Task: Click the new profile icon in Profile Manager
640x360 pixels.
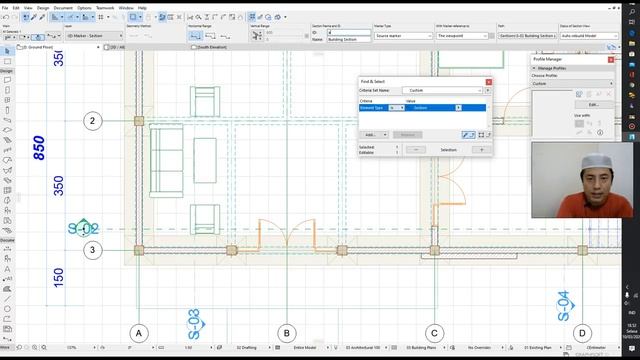Action: (x=579, y=94)
